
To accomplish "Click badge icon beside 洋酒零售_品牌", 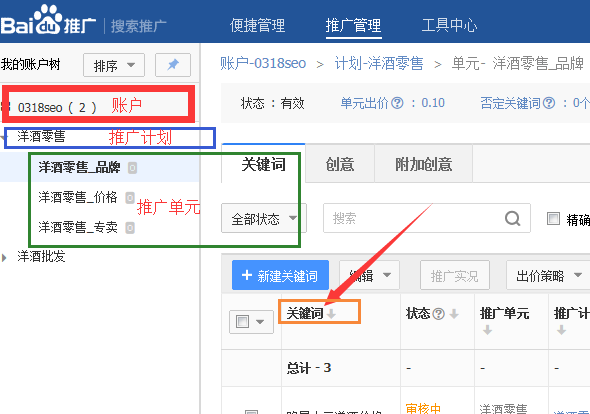I will (x=132, y=167).
